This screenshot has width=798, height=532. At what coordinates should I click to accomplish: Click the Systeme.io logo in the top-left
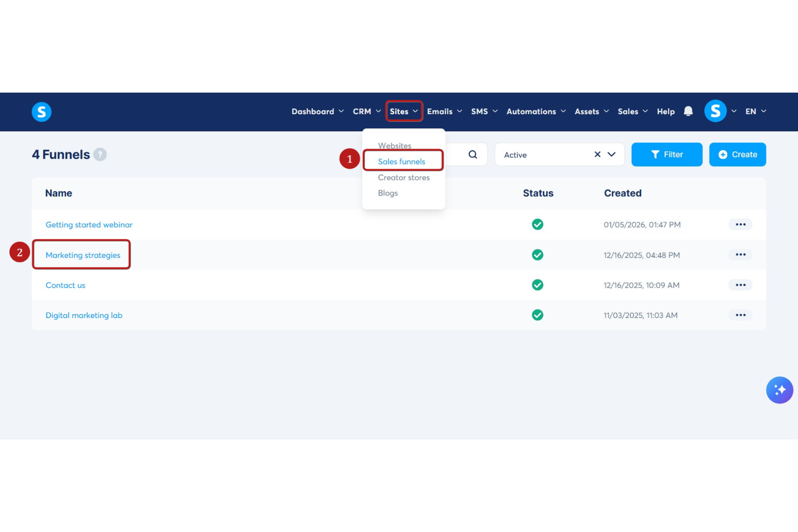coord(42,112)
